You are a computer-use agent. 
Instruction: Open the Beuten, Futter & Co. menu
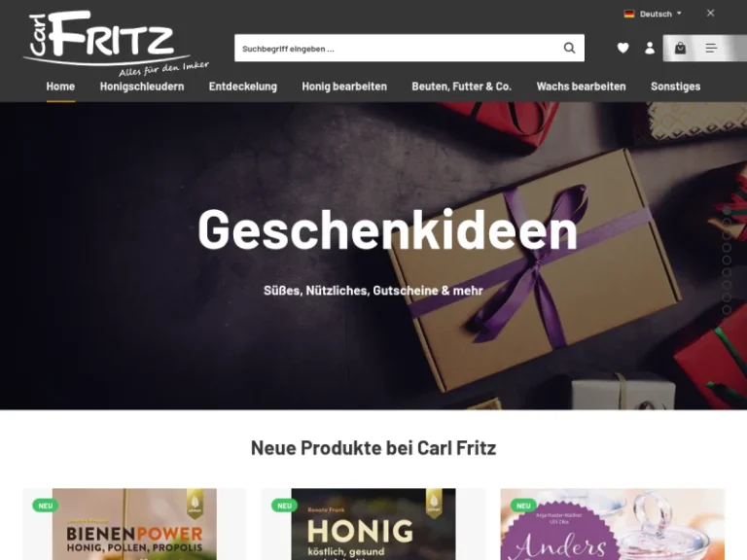[462, 87]
